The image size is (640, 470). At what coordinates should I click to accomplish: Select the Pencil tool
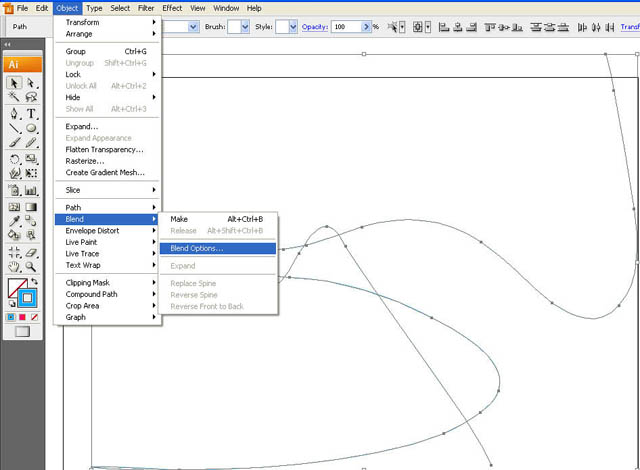[x=31, y=142]
